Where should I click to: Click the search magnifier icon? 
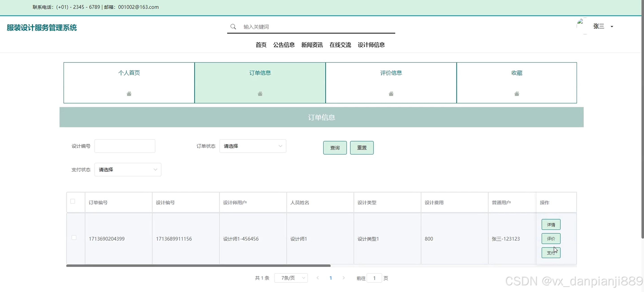click(233, 26)
